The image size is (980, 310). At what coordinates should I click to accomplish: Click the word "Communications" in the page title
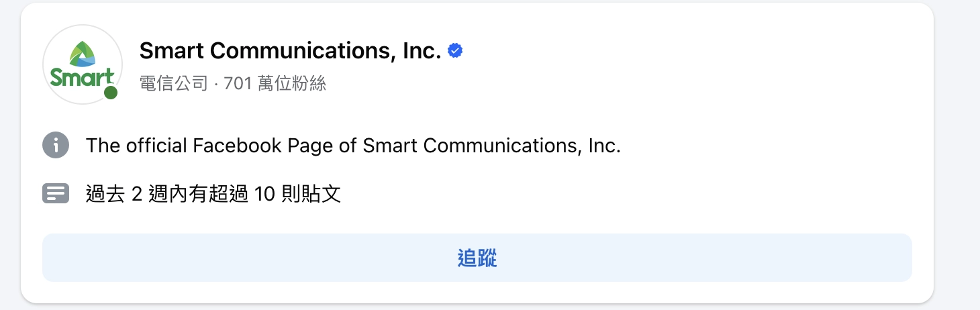pyautogui.click(x=297, y=51)
